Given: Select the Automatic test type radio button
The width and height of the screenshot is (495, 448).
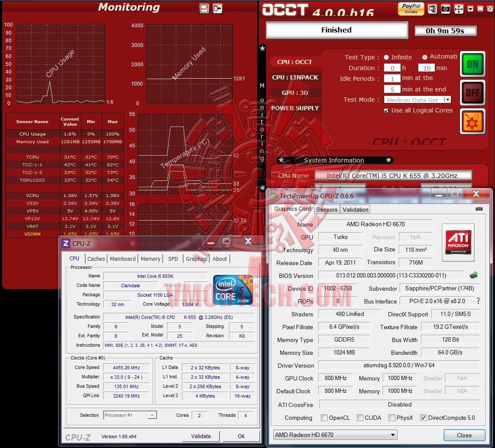Looking at the screenshot, I should 424,57.
